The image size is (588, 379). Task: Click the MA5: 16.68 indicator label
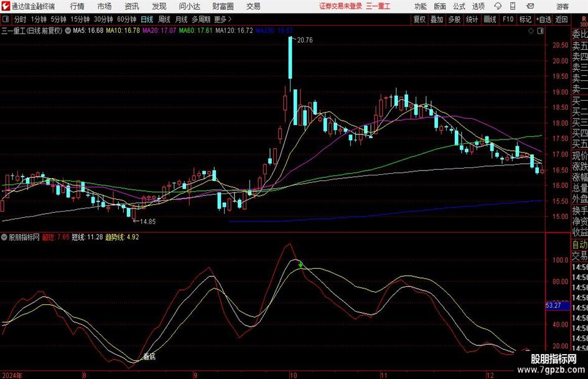coord(88,30)
